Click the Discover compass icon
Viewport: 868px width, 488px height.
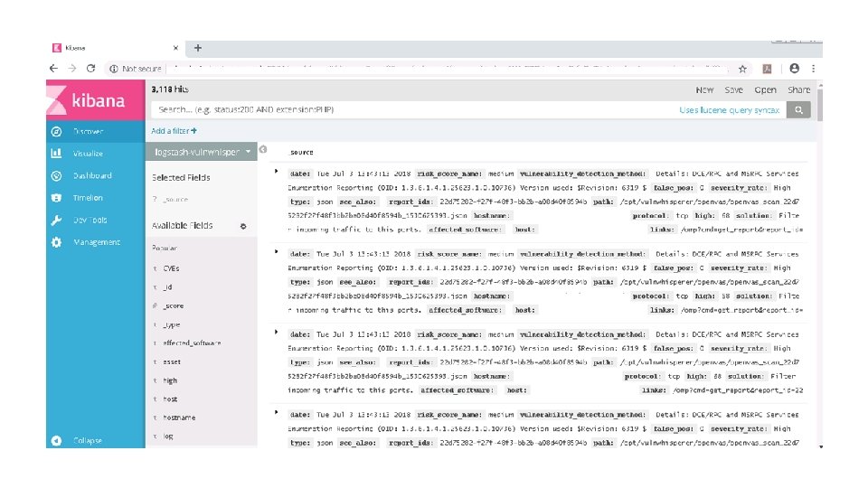click(x=56, y=132)
